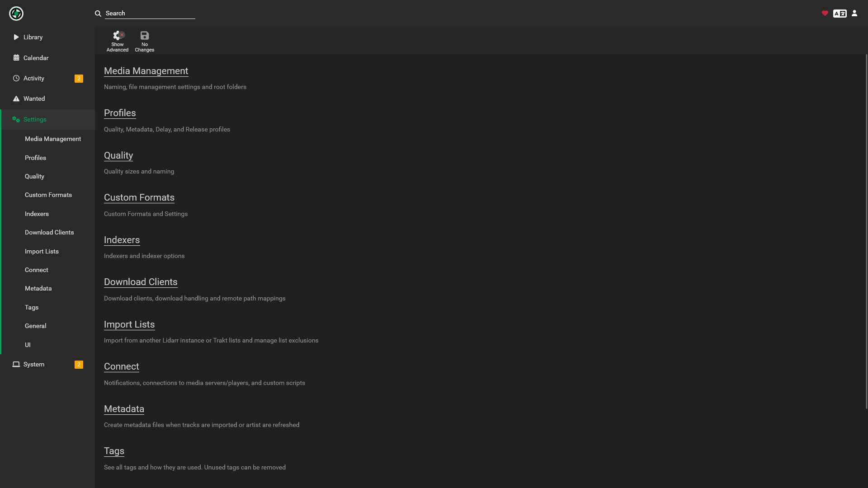Click 'Quality sizes and naming' description

tap(139, 171)
